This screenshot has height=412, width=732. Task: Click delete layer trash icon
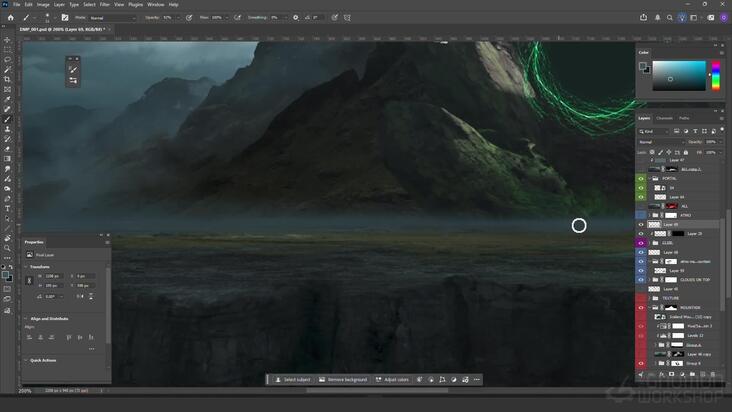coord(712,374)
